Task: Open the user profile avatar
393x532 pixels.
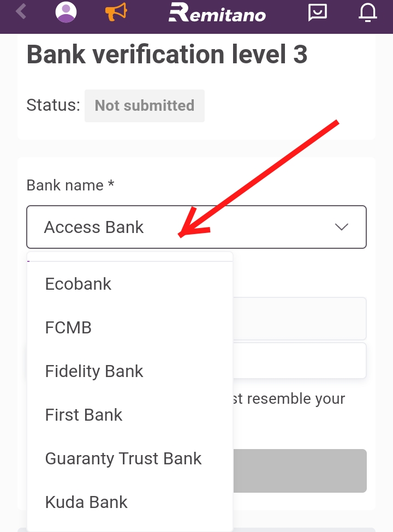Action: tap(67, 12)
